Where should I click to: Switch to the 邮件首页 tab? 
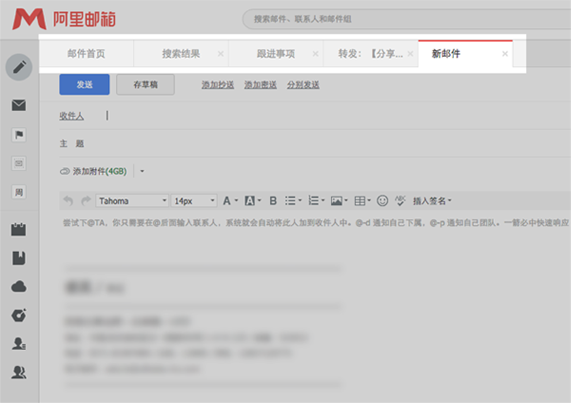(x=86, y=54)
